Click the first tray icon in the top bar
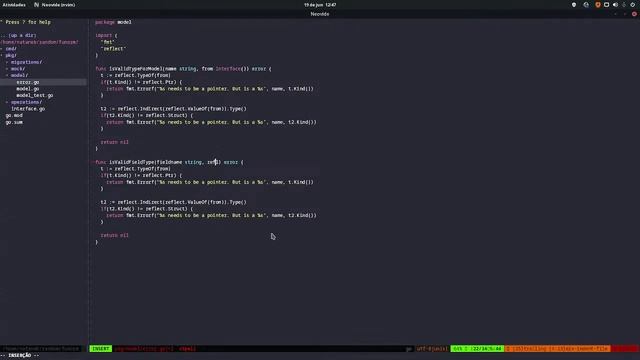 tap(574, 5)
